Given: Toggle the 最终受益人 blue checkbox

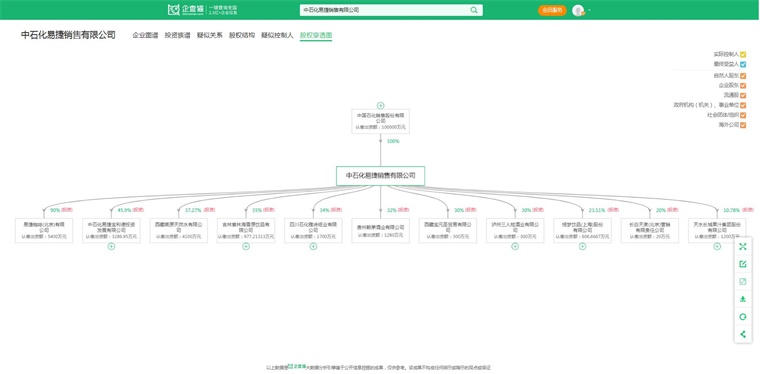Looking at the screenshot, I should (x=743, y=64).
